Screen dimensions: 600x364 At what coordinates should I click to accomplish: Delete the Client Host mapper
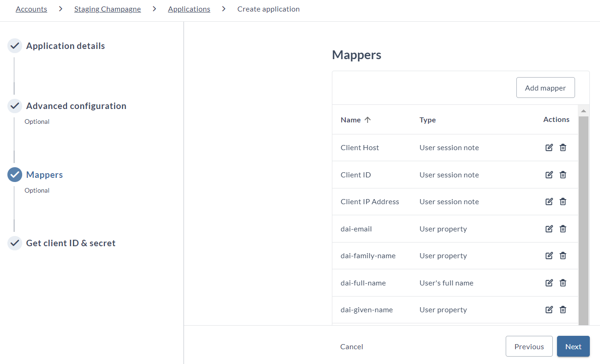click(563, 148)
